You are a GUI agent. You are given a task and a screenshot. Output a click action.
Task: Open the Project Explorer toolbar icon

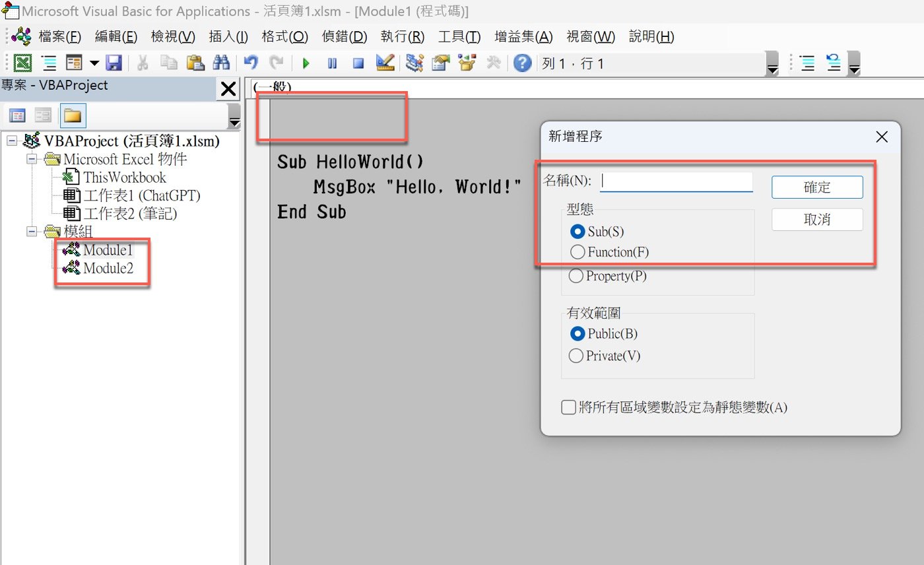(x=414, y=63)
